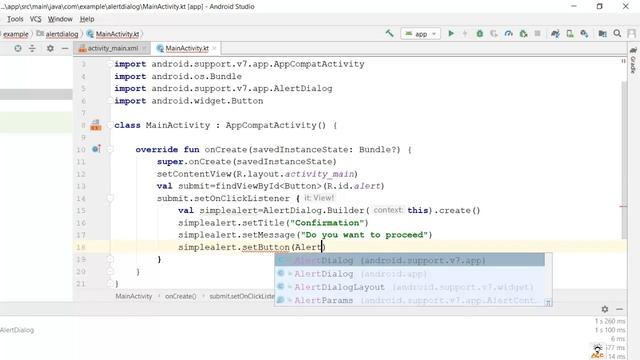Click the Apply Changes lightning icon
Viewport: 640px width, 360px height.
point(464,33)
